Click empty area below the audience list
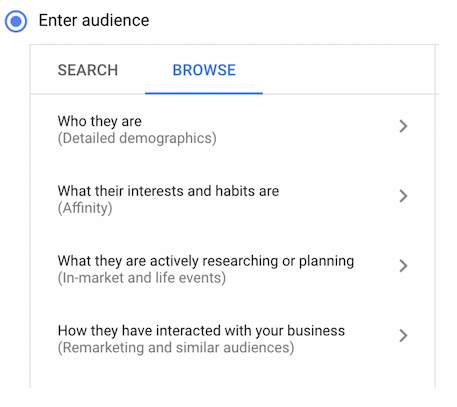Screen dimensions: 457x407 tap(232, 373)
